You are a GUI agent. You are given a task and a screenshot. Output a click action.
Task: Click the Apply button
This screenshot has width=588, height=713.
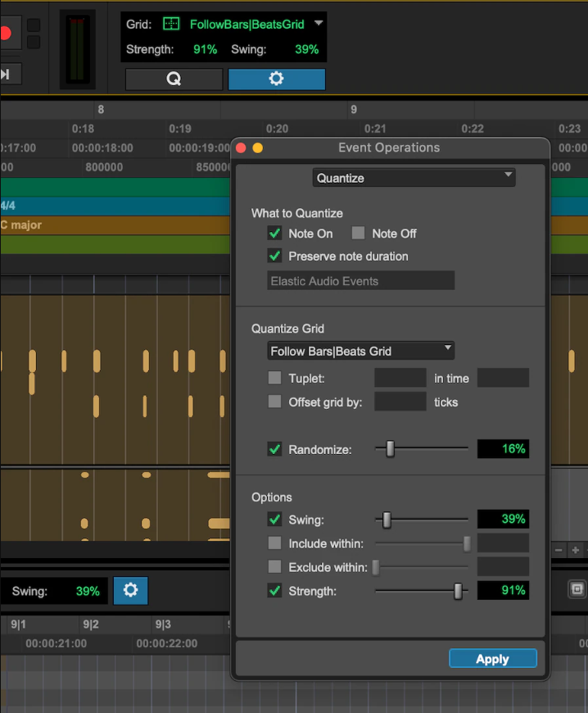coord(492,659)
